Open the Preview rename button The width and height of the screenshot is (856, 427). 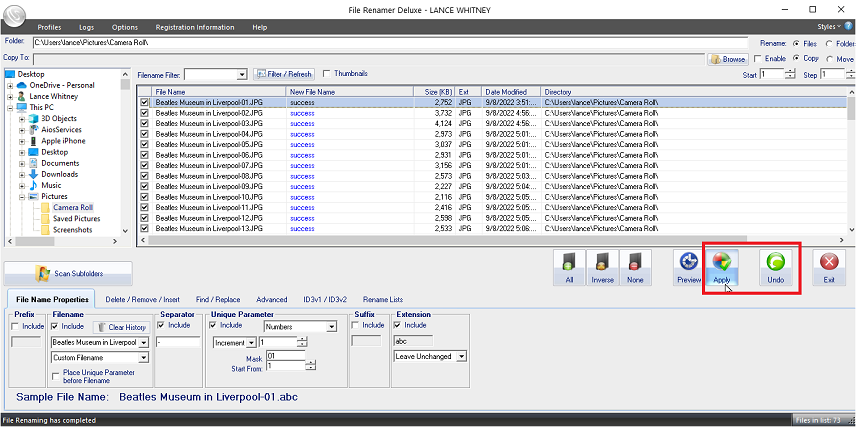coord(689,268)
